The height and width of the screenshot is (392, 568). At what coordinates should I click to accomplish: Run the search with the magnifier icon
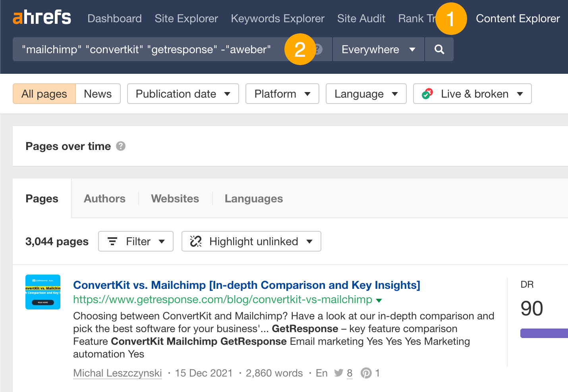coord(439,49)
